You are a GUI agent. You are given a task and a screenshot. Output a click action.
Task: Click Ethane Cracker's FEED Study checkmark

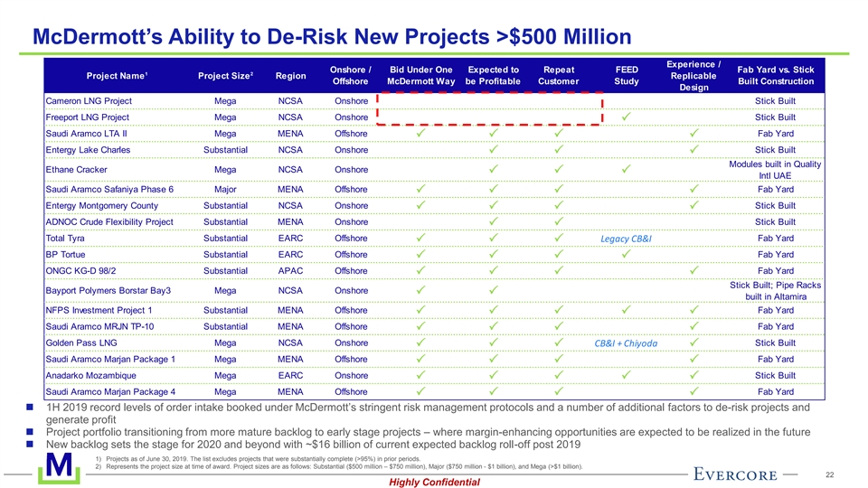(x=626, y=168)
